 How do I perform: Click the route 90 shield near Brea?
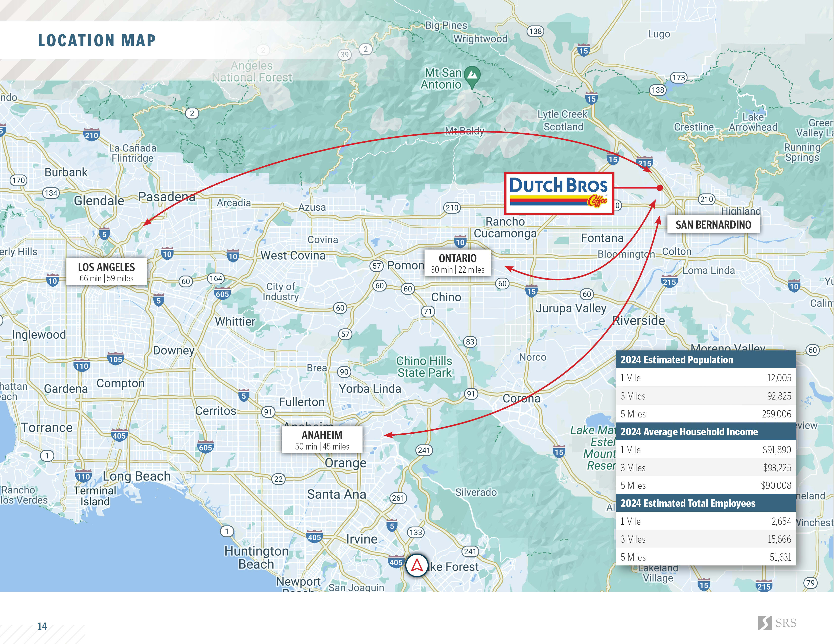(344, 371)
